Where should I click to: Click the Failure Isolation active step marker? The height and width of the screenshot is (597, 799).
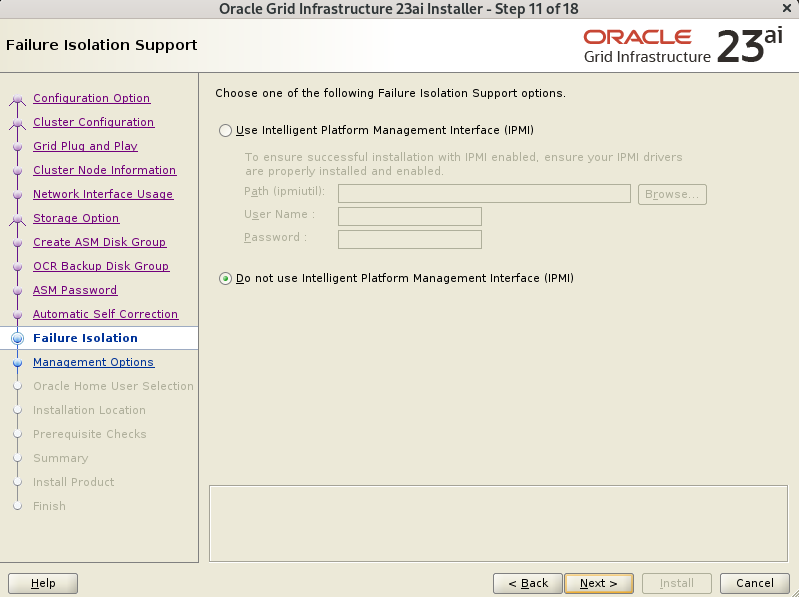tap(17, 338)
